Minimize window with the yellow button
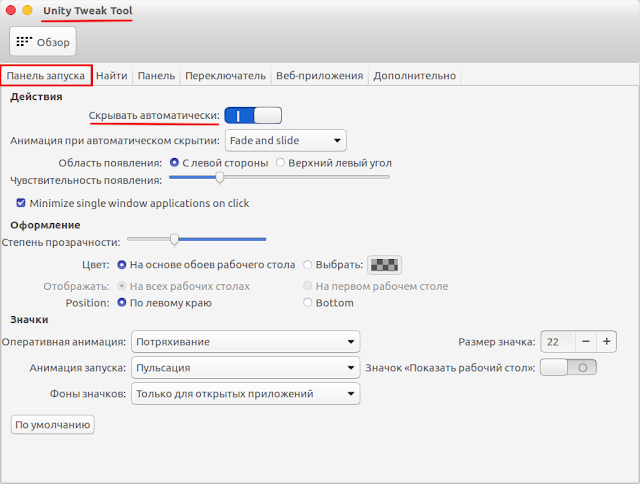This screenshot has width=640, height=484. click(27, 10)
